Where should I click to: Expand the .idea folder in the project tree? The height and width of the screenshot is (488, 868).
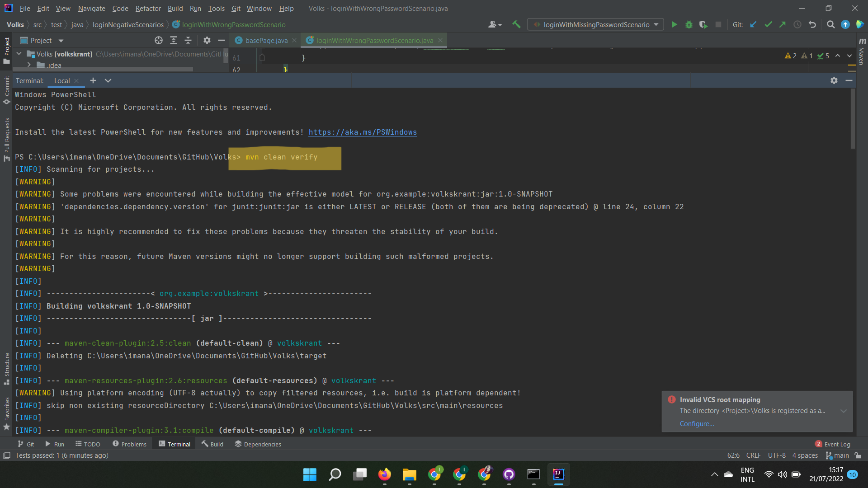28,65
